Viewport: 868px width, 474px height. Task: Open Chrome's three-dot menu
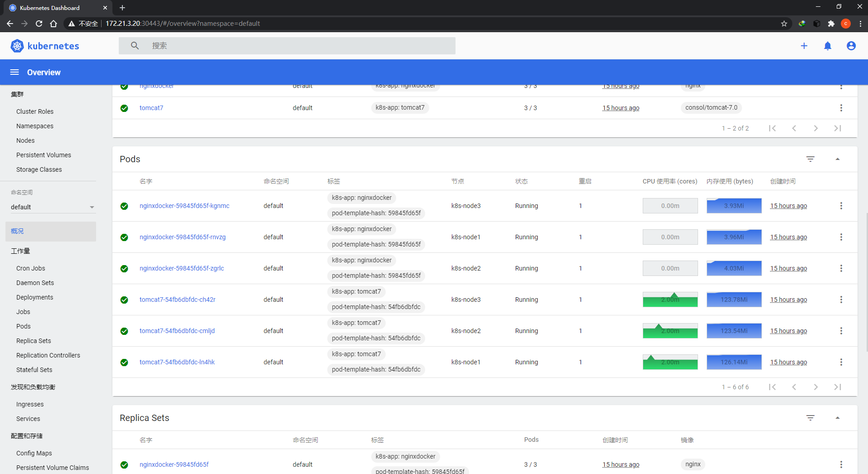pyautogui.click(x=860, y=24)
